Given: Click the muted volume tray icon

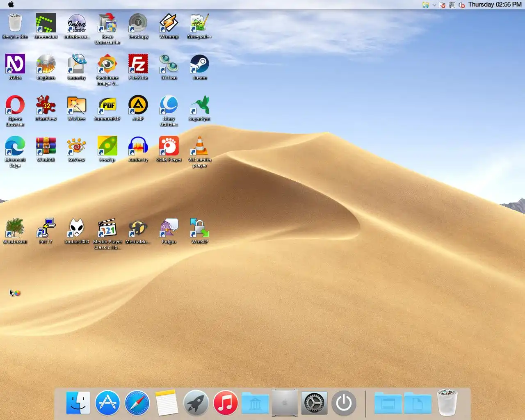Looking at the screenshot, I should 462,5.
